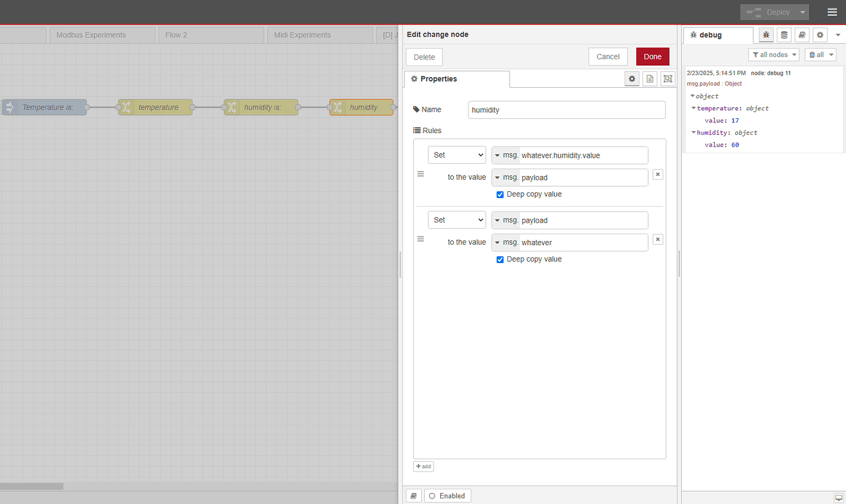This screenshot has height=504, width=846.
Task: Open the configuration nodes gear icon
Action: (x=821, y=35)
